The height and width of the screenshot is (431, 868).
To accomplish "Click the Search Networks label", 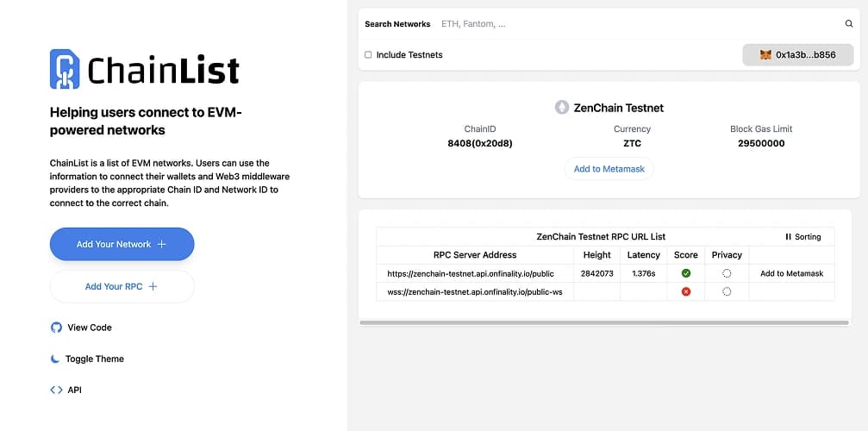I will pyautogui.click(x=397, y=24).
